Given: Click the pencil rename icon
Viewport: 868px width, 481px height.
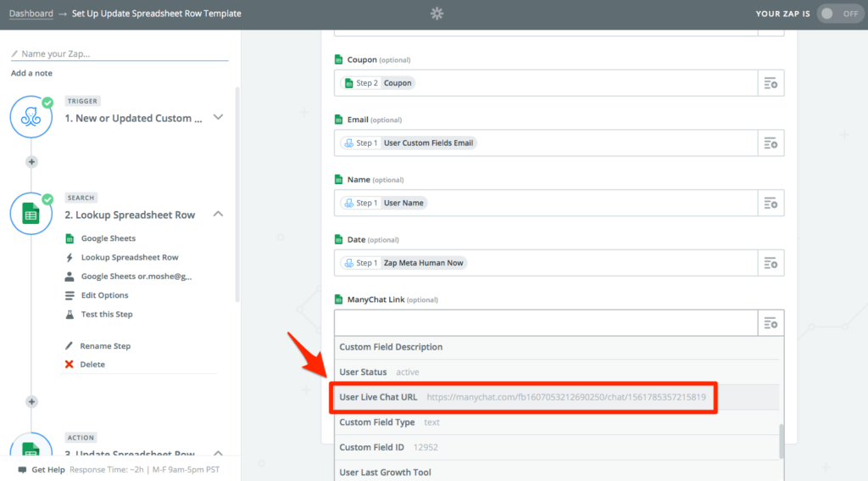Looking at the screenshot, I should [x=69, y=346].
